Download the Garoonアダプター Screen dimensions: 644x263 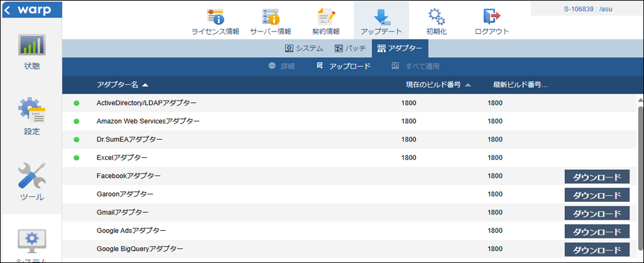[x=597, y=195]
